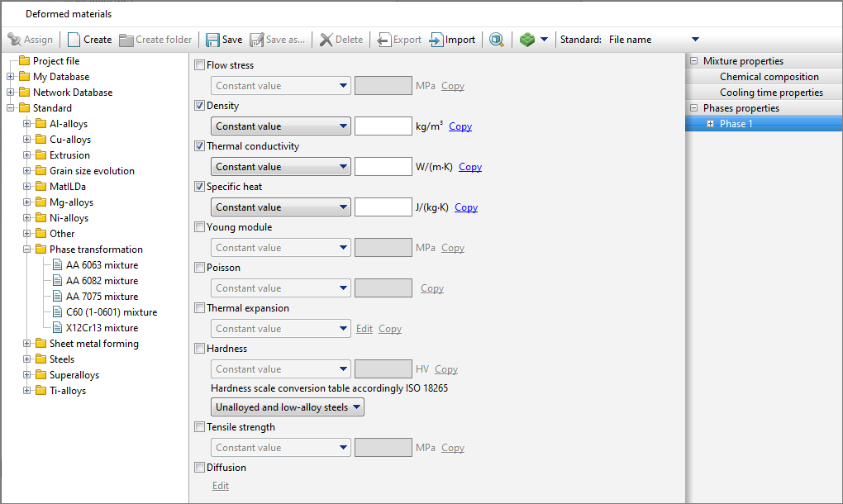Click the database search magnifier icon
This screenshot has height=504, width=843.
(496, 40)
